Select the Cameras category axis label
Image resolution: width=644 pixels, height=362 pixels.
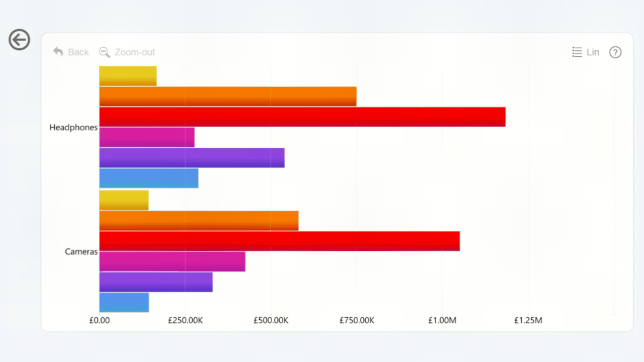(x=81, y=252)
